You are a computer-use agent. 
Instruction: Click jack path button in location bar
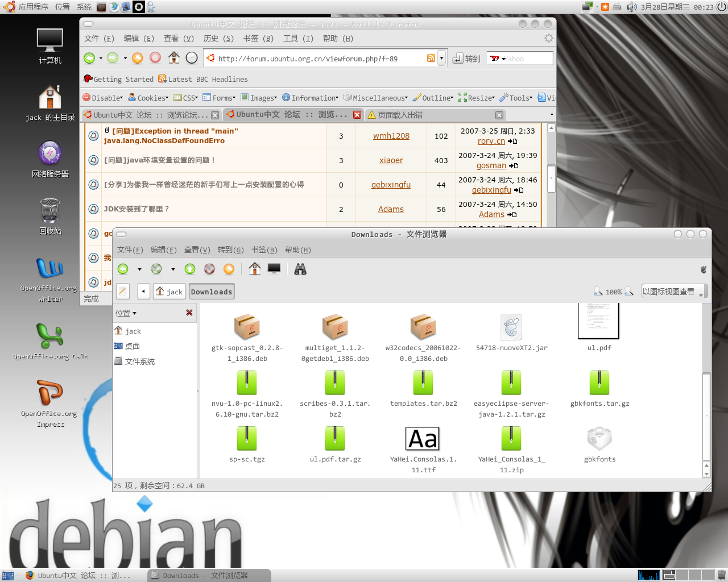click(x=169, y=292)
